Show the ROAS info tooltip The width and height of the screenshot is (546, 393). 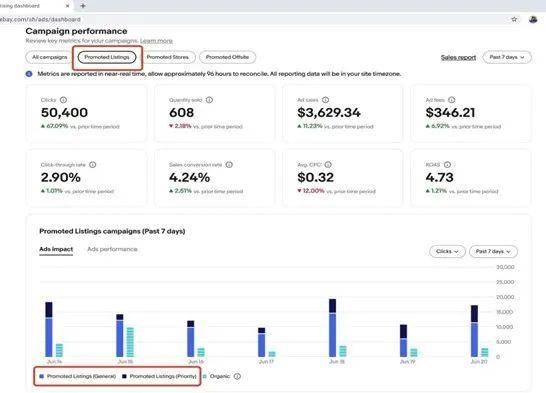447,165
